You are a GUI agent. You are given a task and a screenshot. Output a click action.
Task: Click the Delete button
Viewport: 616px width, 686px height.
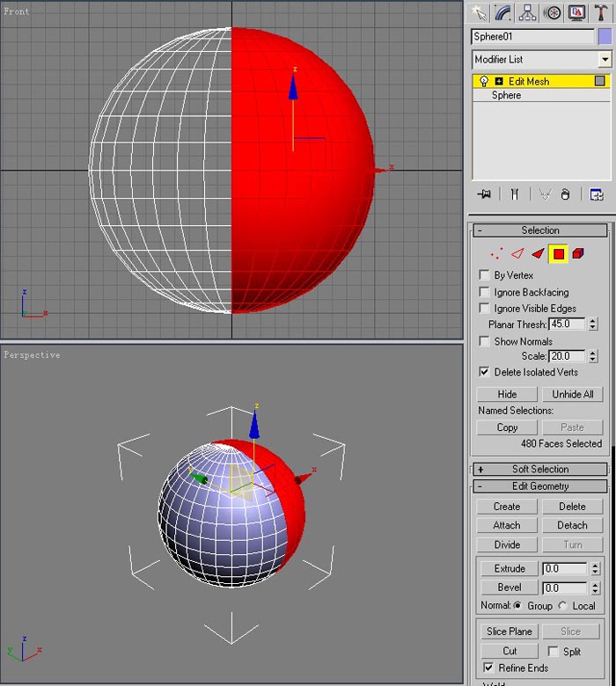[572, 507]
